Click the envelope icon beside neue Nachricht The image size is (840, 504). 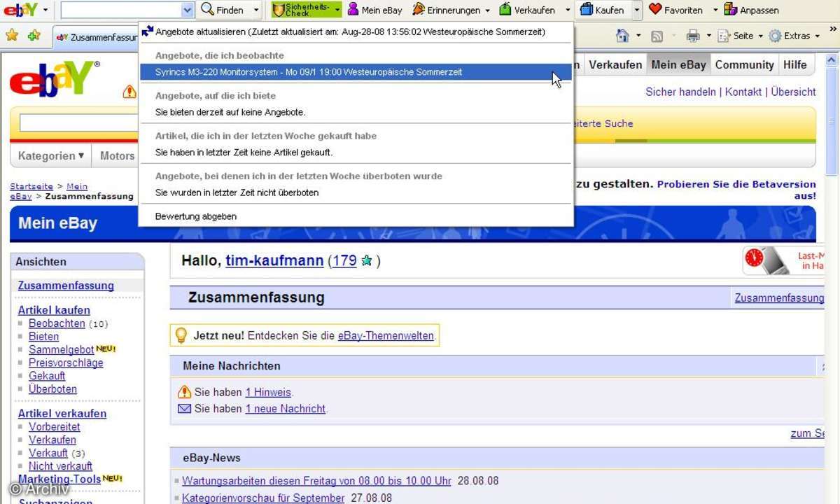(185, 408)
